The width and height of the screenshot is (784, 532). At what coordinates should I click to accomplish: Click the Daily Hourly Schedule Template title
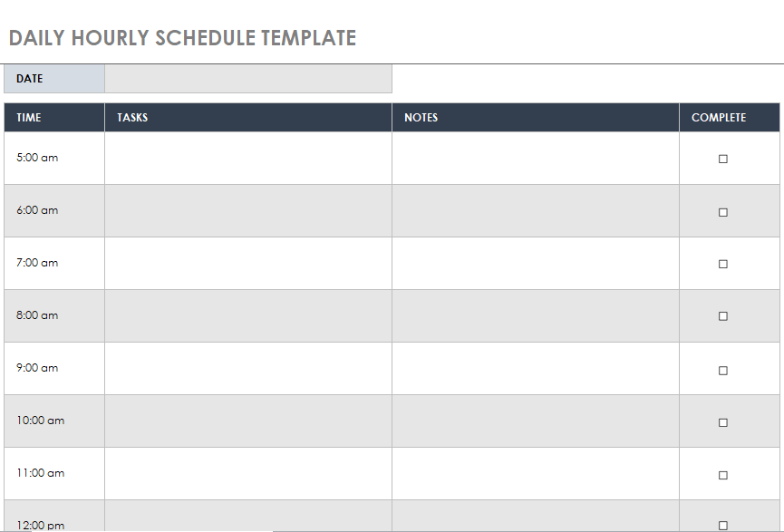[x=182, y=38]
